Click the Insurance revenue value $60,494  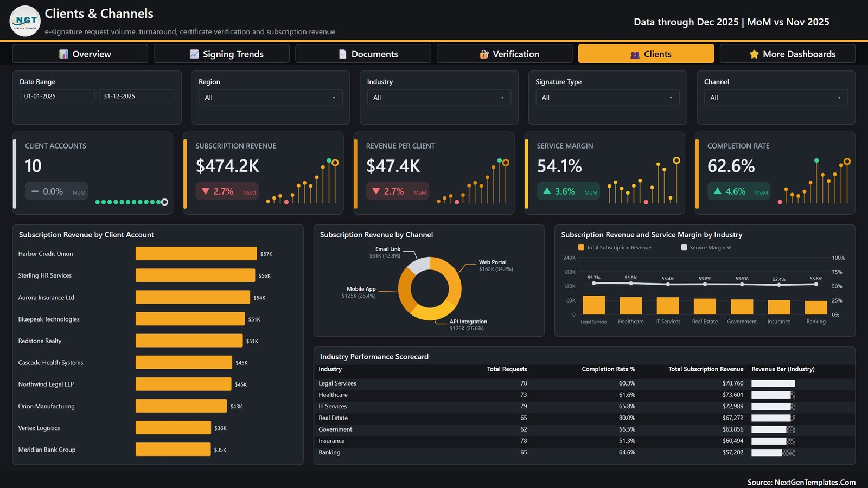coord(733,441)
